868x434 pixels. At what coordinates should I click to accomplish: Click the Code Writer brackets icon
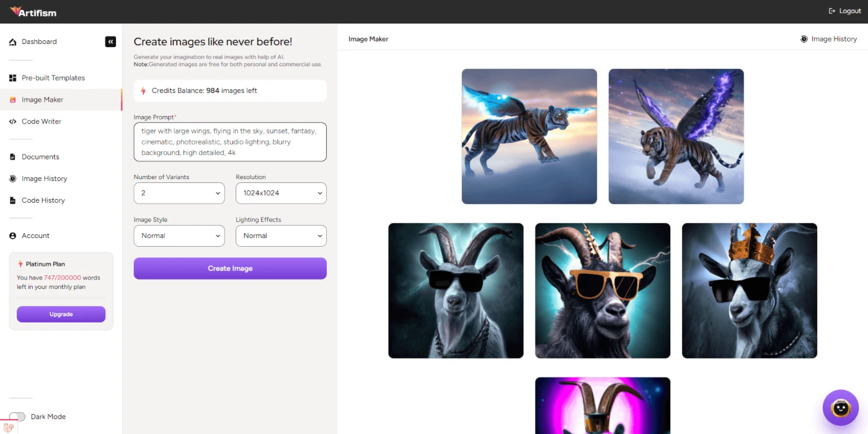12,122
